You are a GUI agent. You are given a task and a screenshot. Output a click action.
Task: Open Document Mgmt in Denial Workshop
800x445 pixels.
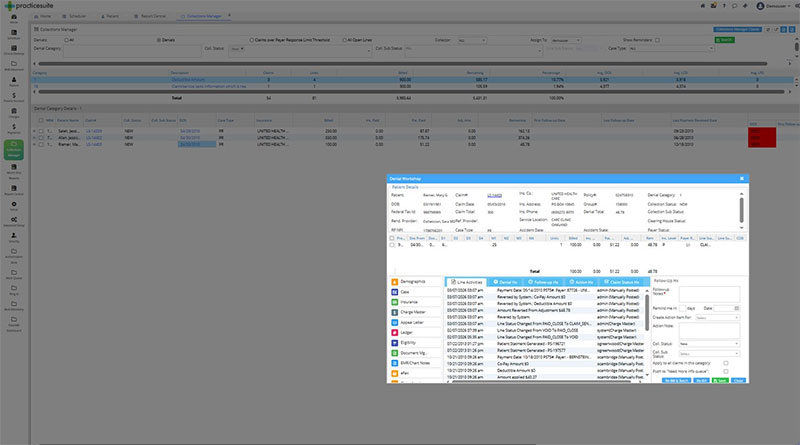(x=414, y=353)
